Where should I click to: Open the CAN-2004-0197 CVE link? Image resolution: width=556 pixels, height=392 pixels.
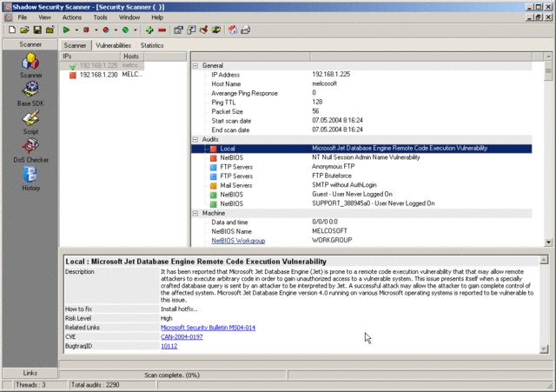tap(182, 336)
